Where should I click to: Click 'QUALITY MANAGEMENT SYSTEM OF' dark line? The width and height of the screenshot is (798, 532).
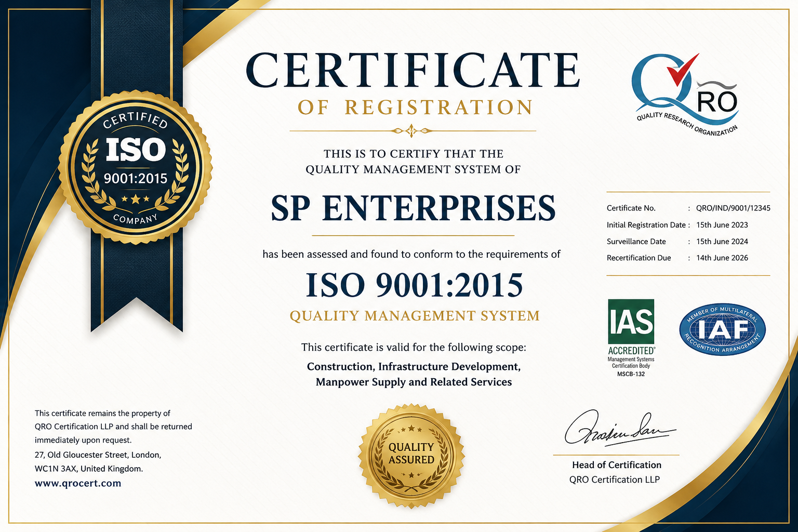pos(413,169)
